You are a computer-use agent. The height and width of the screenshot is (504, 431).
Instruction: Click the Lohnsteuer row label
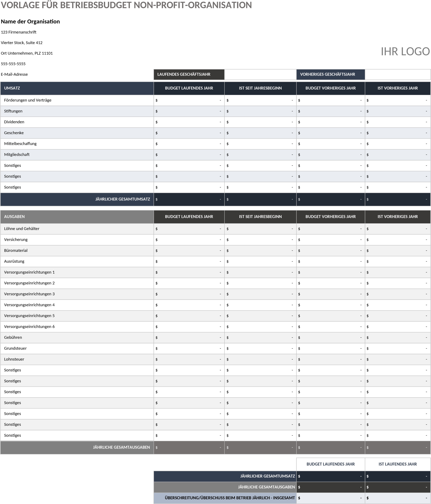[x=14, y=359]
